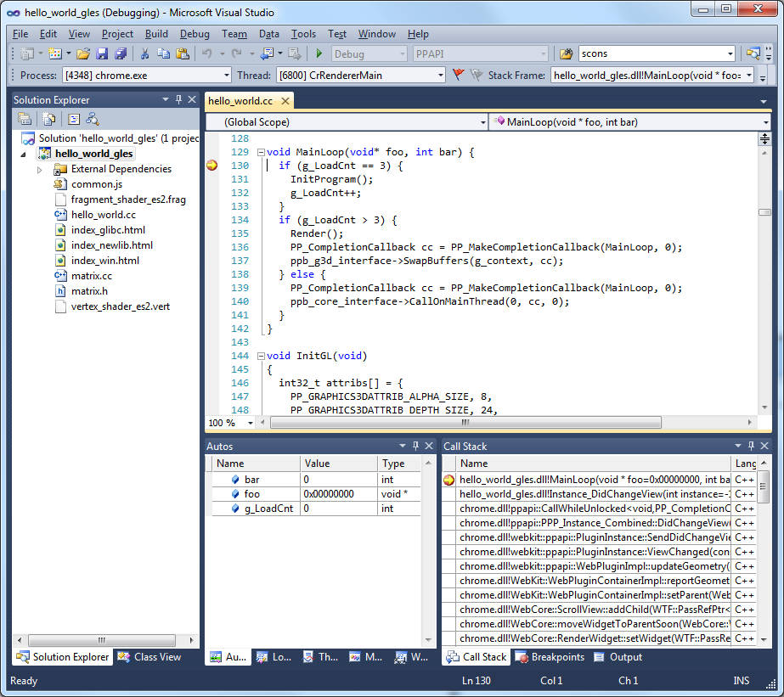Click the green Continue debugging play icon
784x697 pixels.
319,53
